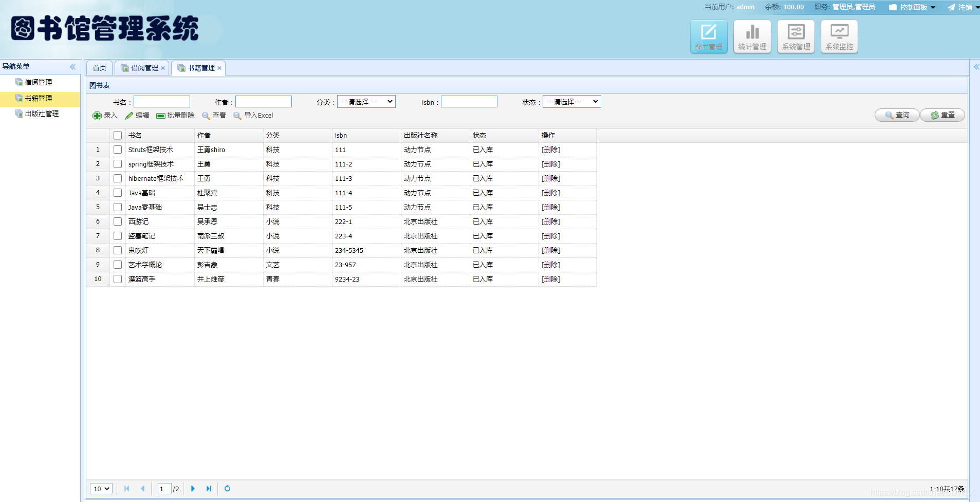Open the 统计管理 module icon
The height and width of the screenshot is (502, 980).
(752, 36)
